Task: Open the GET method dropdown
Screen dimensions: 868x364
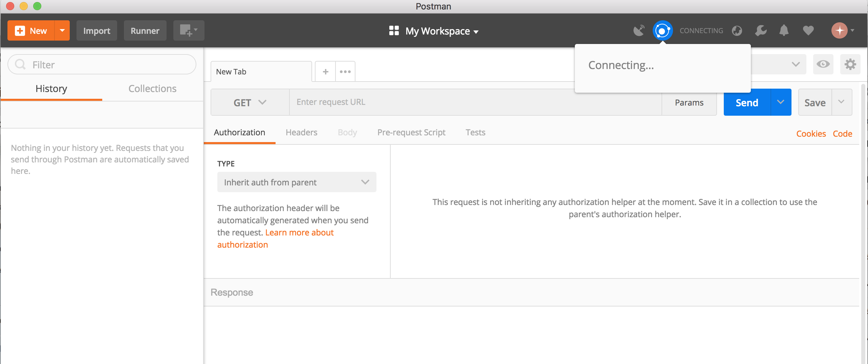Action: (x=250, y=103)
